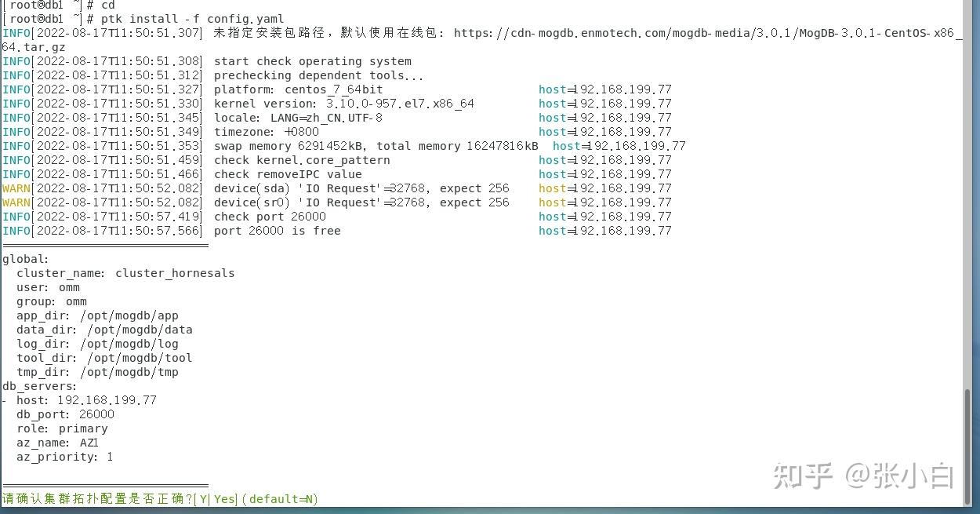
Task: Click the [Y|Yes] confirmation prompt
Action: (x=213, y=499)
